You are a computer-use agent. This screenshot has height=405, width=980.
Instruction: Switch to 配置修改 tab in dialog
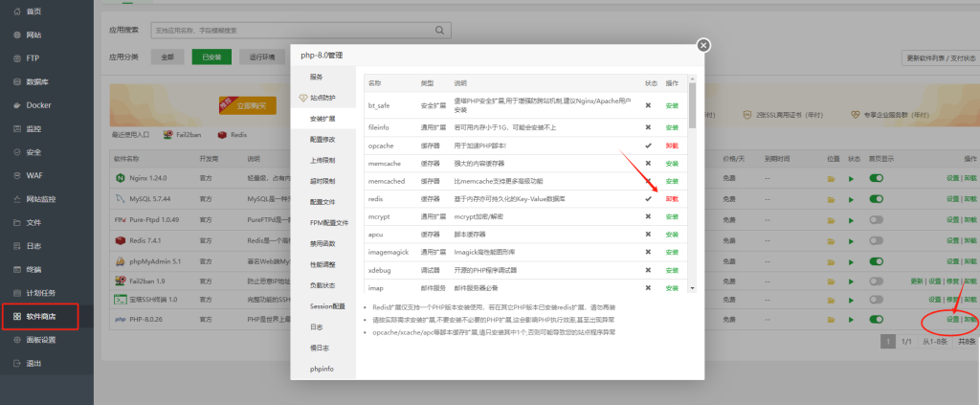323,139
